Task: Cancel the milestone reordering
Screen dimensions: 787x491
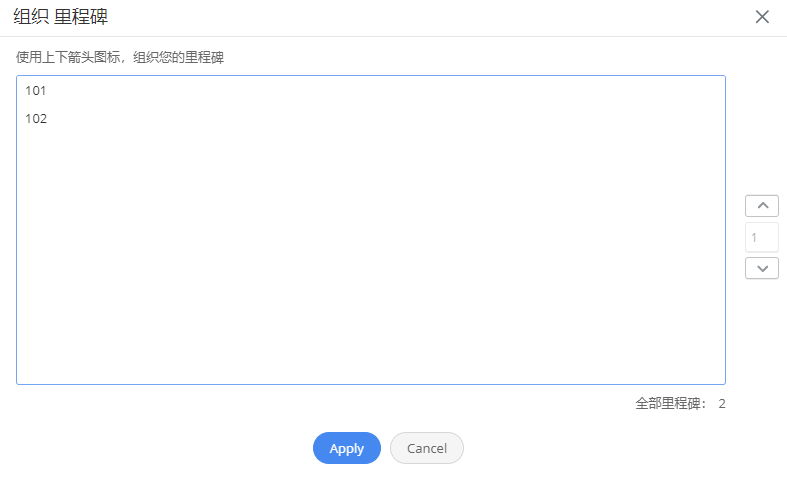Action: [427, 448]
